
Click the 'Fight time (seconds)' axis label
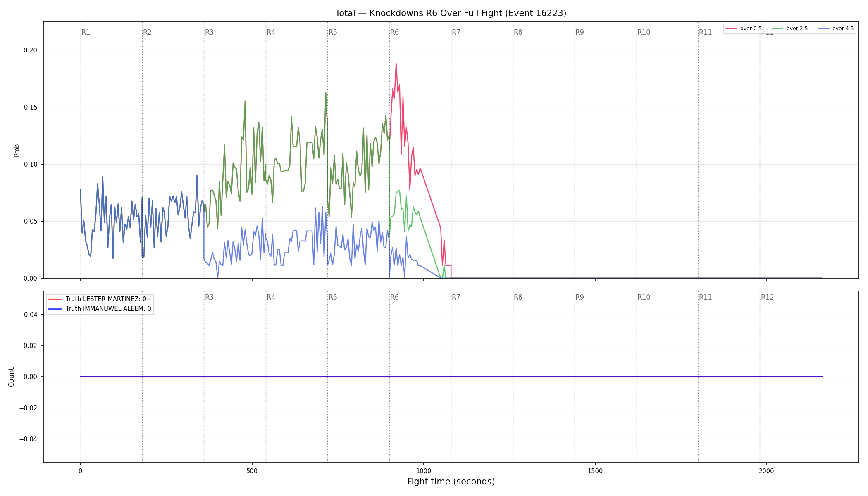(x=451, y=482)
